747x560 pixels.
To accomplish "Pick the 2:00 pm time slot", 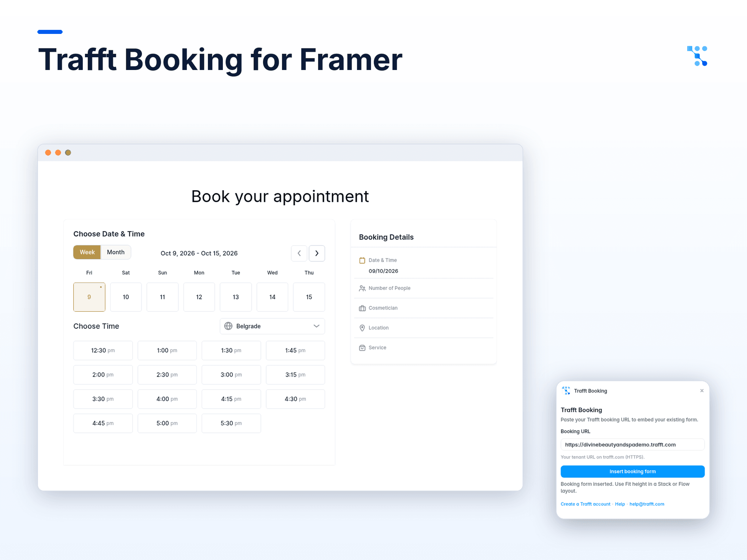I will click(103, 375).
